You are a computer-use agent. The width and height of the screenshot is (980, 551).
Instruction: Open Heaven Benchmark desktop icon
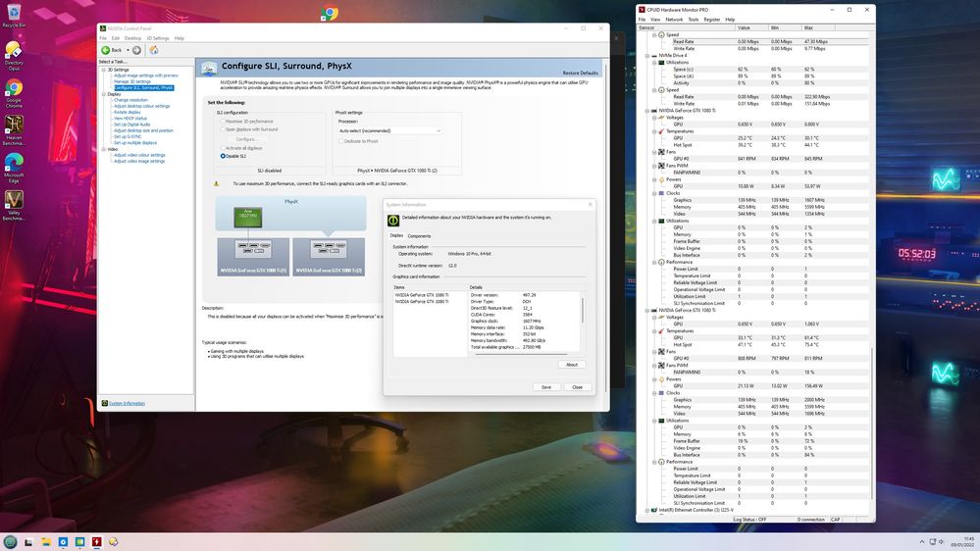tap(14, 130)
